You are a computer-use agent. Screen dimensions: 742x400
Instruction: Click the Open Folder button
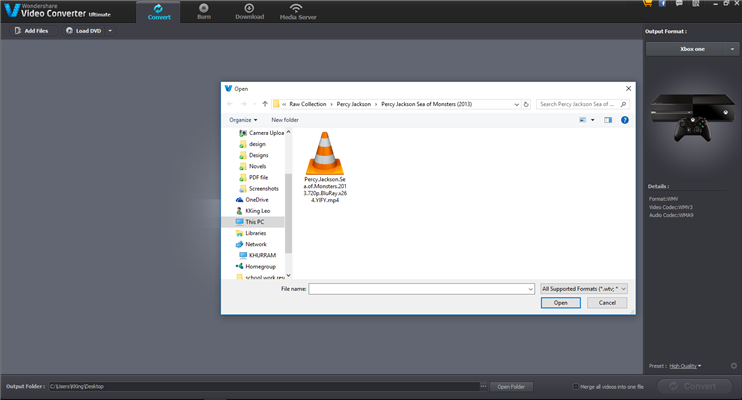pyautogui.click(x=511, y=387)
